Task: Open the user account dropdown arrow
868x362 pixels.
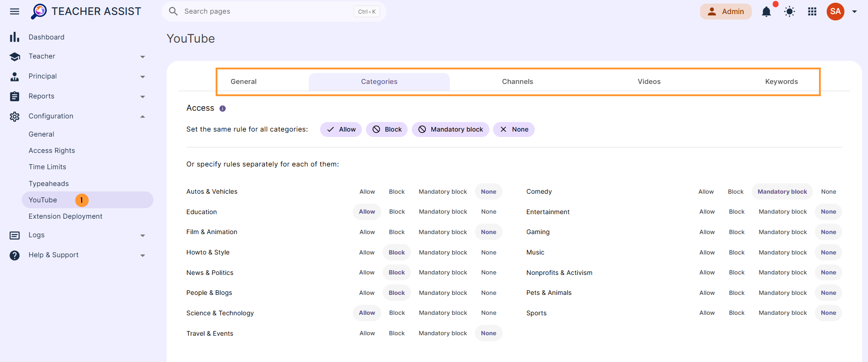Action: coord(854,11)
